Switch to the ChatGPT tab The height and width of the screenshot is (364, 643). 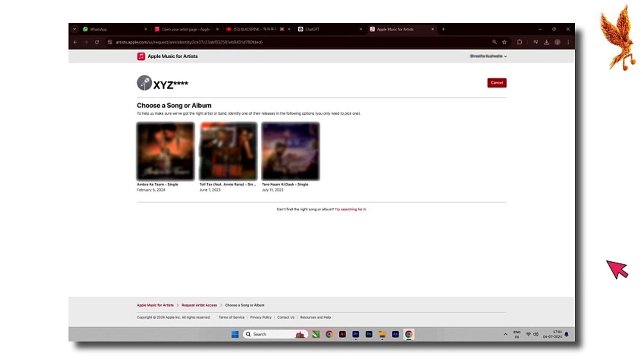[x=330, y=29]
